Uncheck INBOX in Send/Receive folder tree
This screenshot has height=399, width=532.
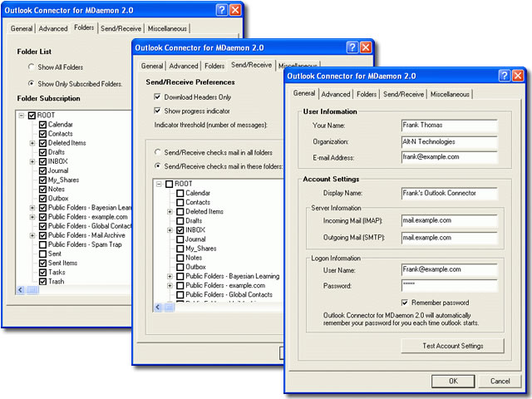coord(180,230)
